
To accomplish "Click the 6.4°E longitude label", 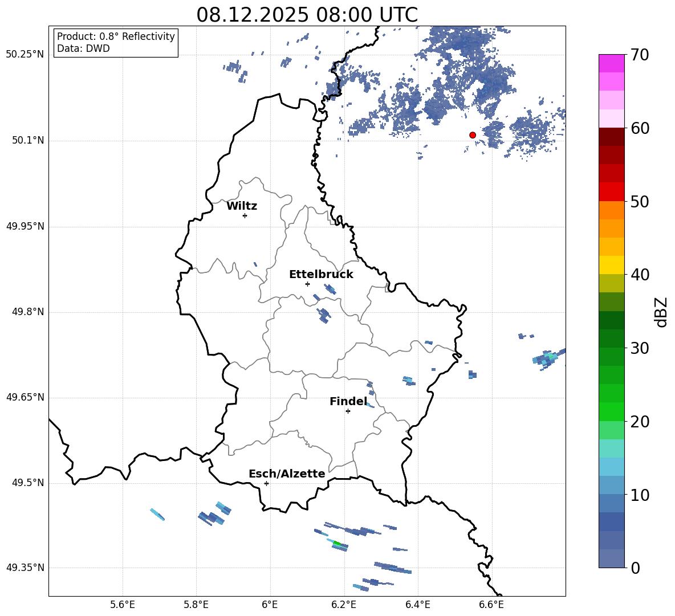I will (x=417, y=605).
